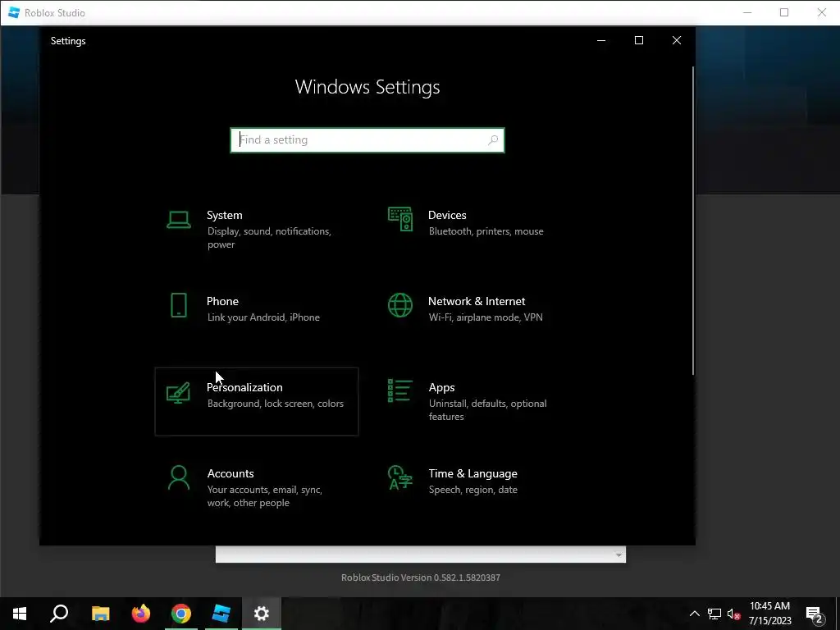Open the Time & Language icon

pyautogui.click(x=400, y=478)
